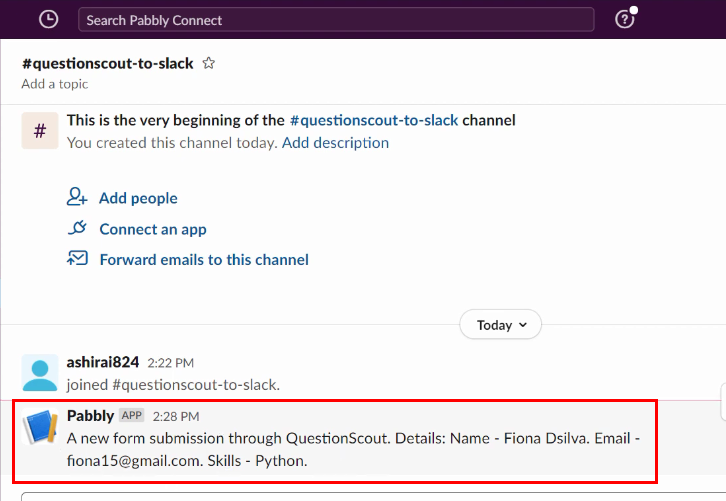The image size is (726, 501).
Task: Select Forward emails to this channel
Action: (204, 260)
